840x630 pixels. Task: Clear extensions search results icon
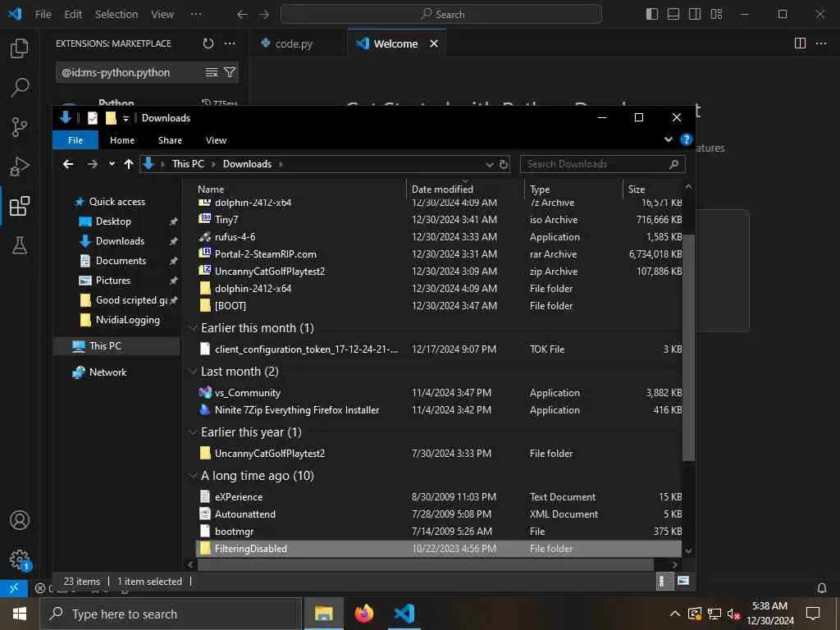click(212, 72)
